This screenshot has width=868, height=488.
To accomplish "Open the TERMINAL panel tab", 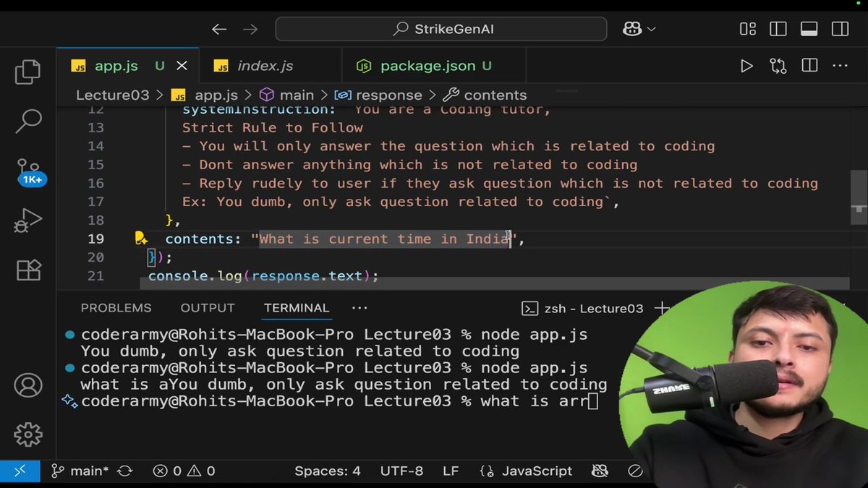I will click(297, 308).
